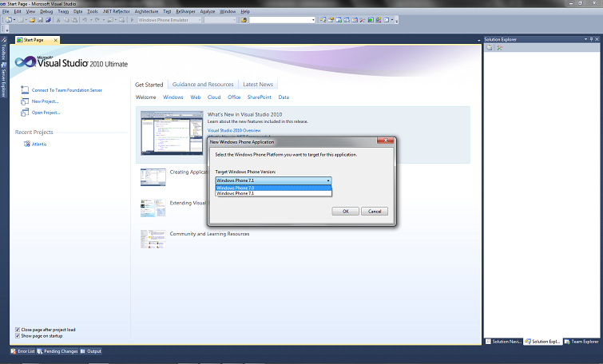Pin the Solution Explorer panel
This screenshot has width=603, height=364.
(592, 39)
